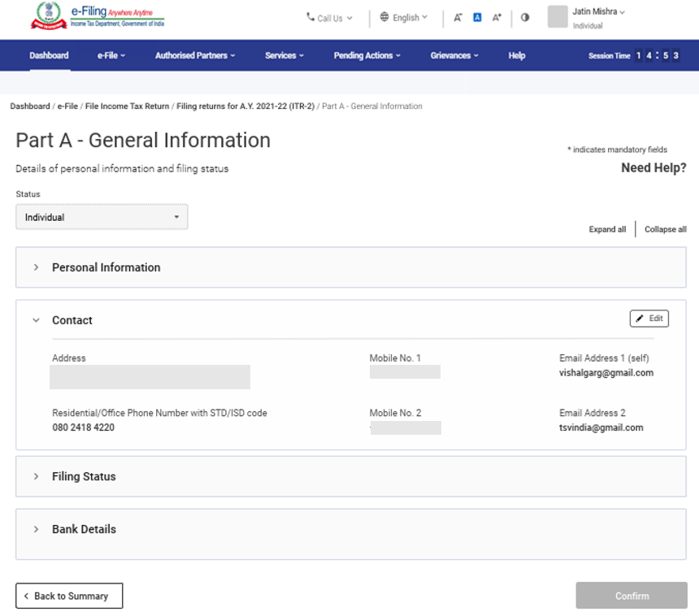Click the user profile avatar
The width and height of the screenshot is (699, 616).
[x=558, y=17]
